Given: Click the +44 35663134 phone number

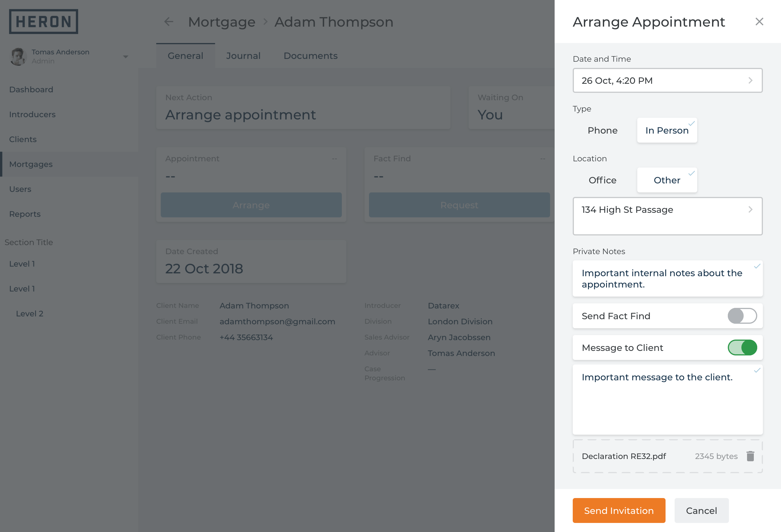Looking at the screenshot, I should coord(246,337).
